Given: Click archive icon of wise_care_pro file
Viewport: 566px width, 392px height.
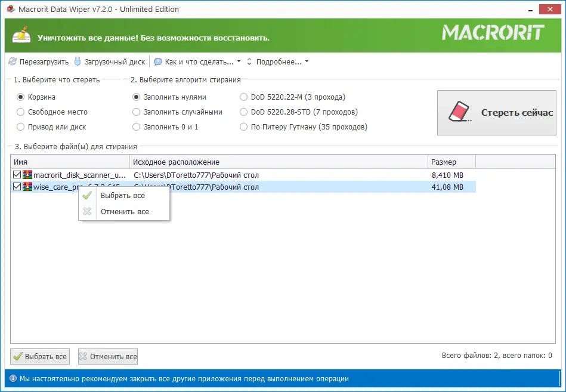Looking at the screenshot, I should pos(27,187).
